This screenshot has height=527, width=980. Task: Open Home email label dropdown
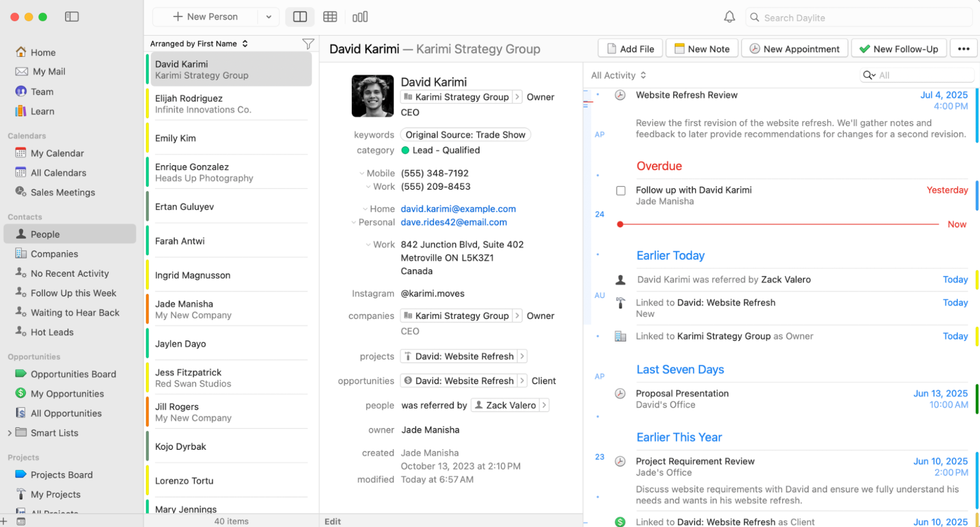point(365,209)
